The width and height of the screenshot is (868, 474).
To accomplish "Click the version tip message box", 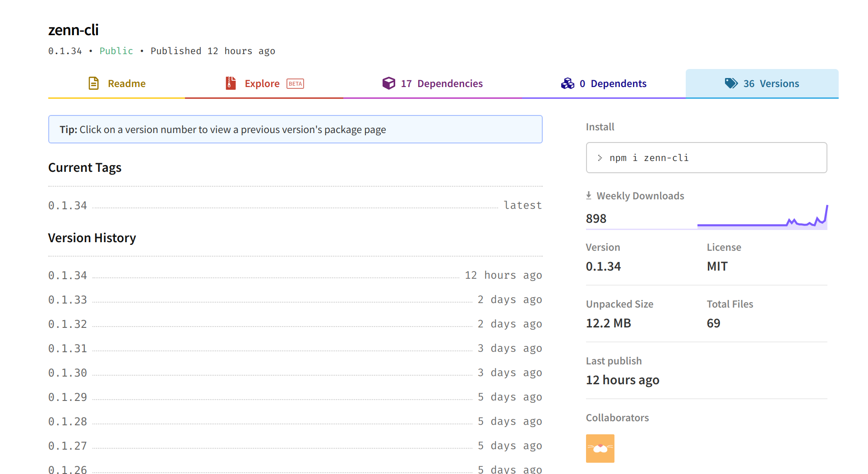I will 295,129.
